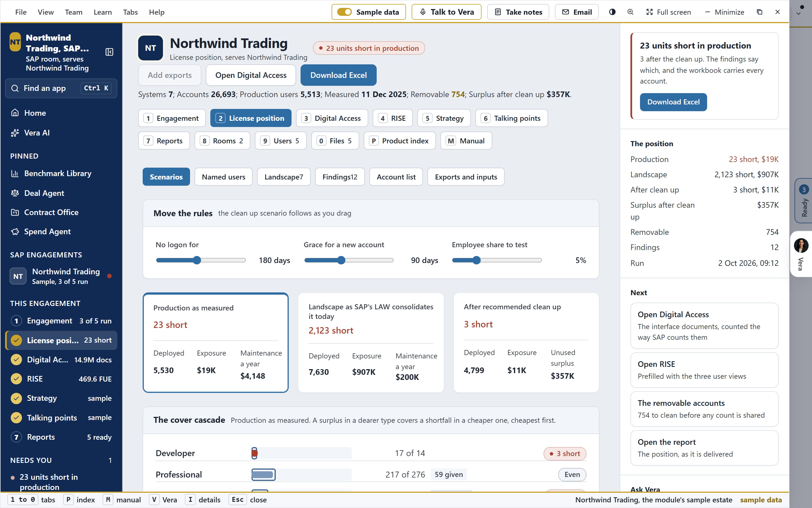The height and width of the screenshot is (508, 812).
Task: Open the report card in Next panel
Action: [704, 448]
